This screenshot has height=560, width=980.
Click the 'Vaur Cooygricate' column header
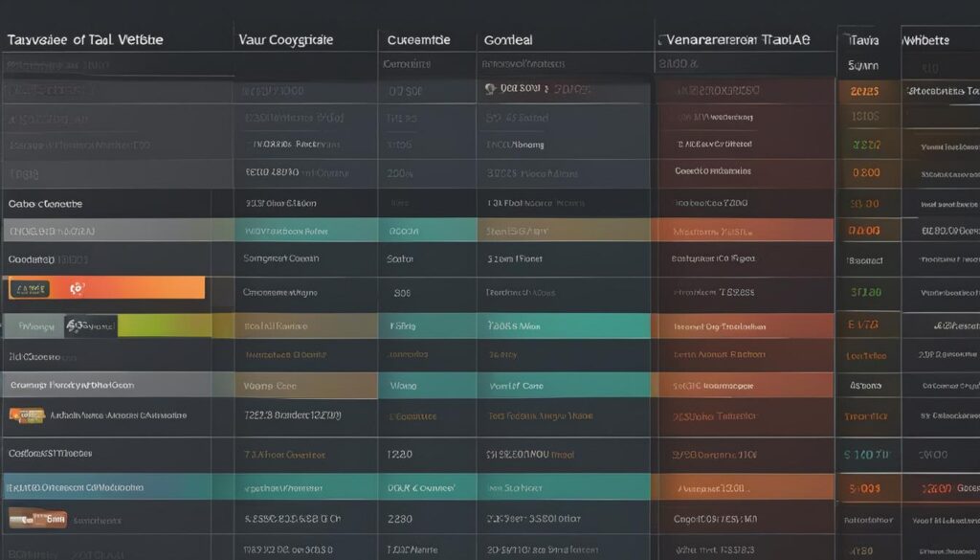pyautogui.click(x=285, y=40)
